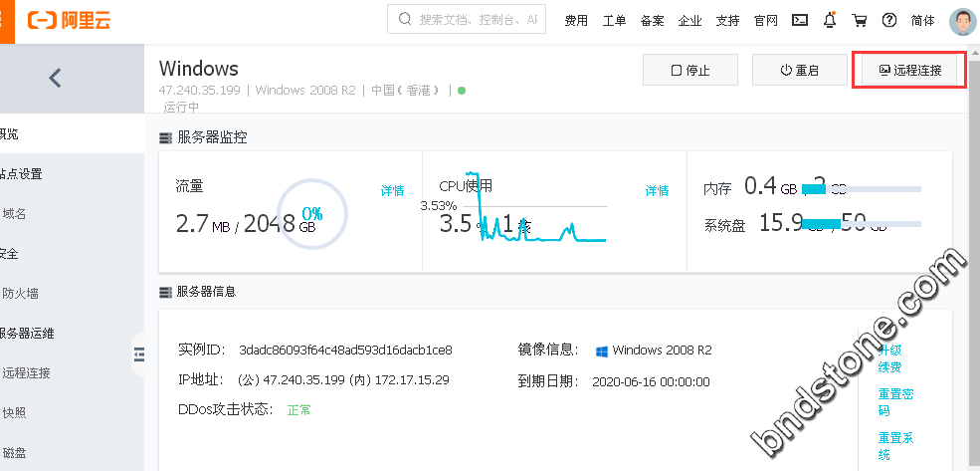
Task: Collapse the sidebar with the handle
Action: [x=138, y=353]
